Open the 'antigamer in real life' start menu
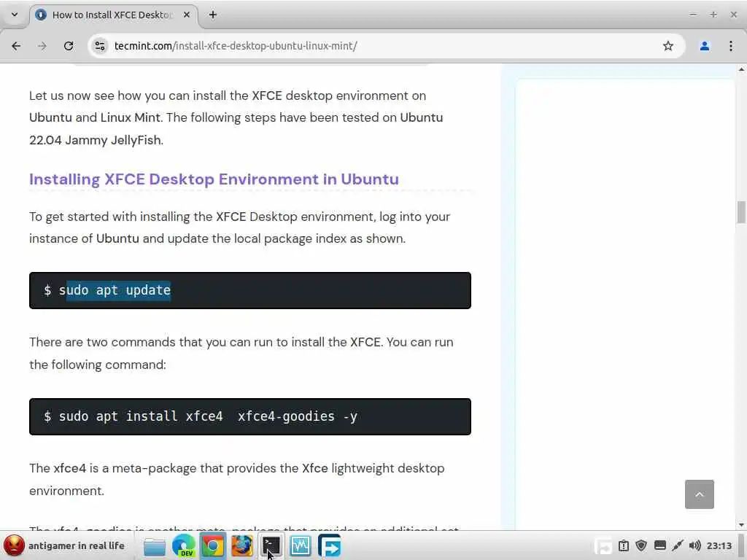Screen dimensions: 747x560 (64, 545)
